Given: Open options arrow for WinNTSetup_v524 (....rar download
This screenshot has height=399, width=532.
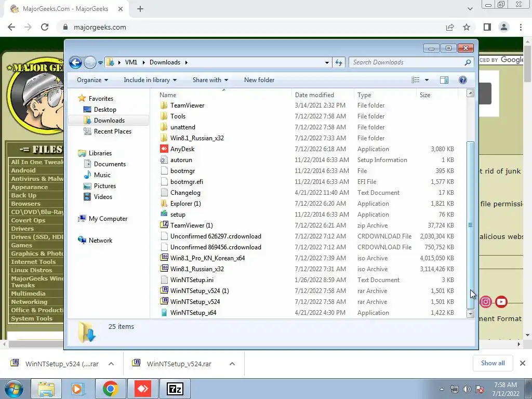Looking at the screenshot, I should click(111, 364).
